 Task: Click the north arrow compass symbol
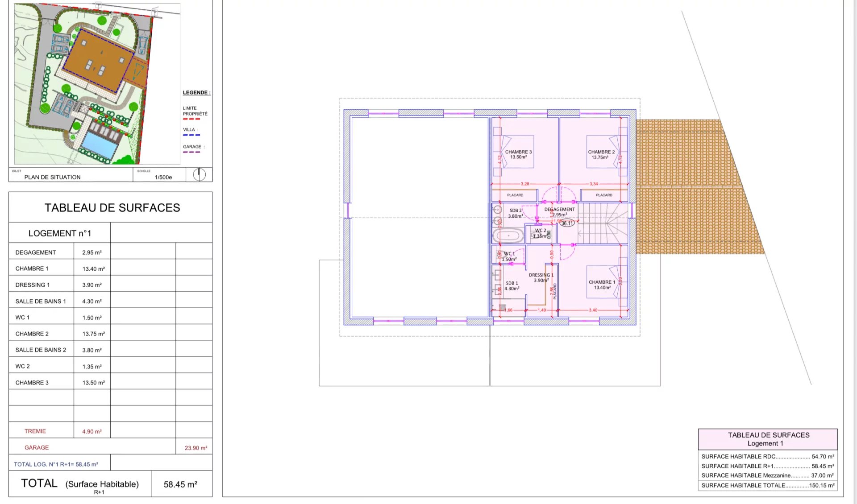199,174
